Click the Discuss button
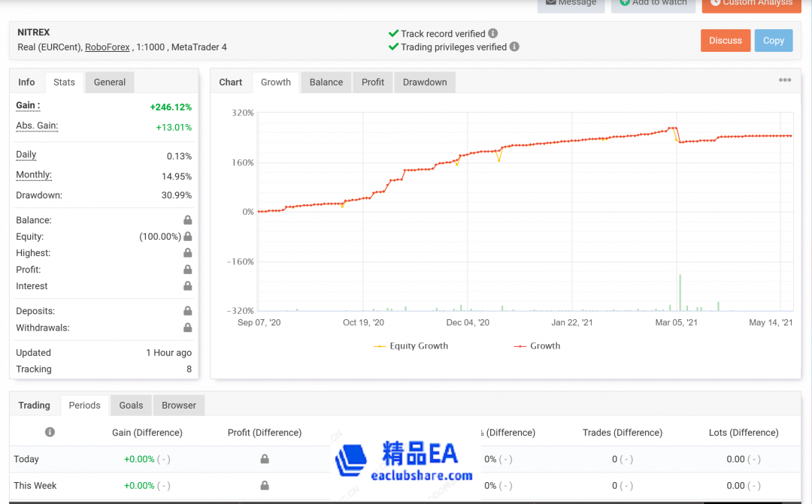 coord(725,41)
